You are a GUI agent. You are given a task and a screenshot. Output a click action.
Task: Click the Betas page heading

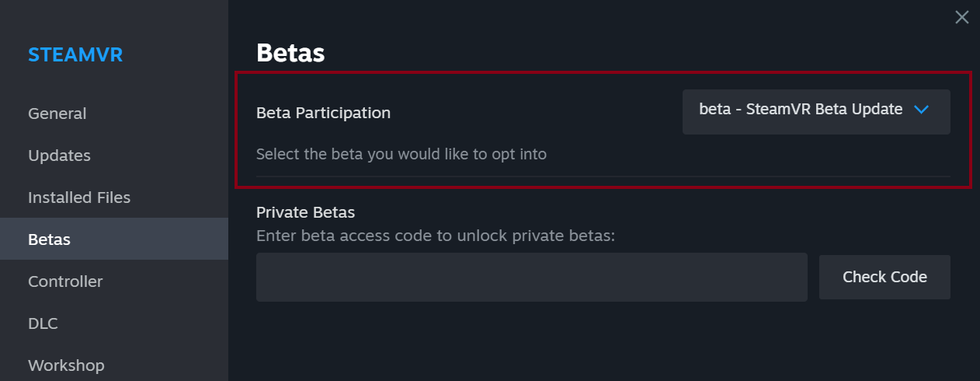tap(290, 53)
